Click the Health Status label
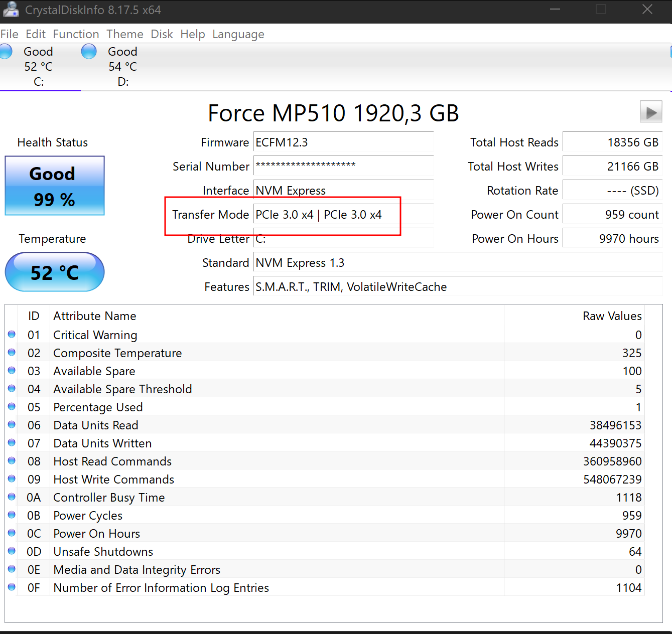 pos(53,142)
